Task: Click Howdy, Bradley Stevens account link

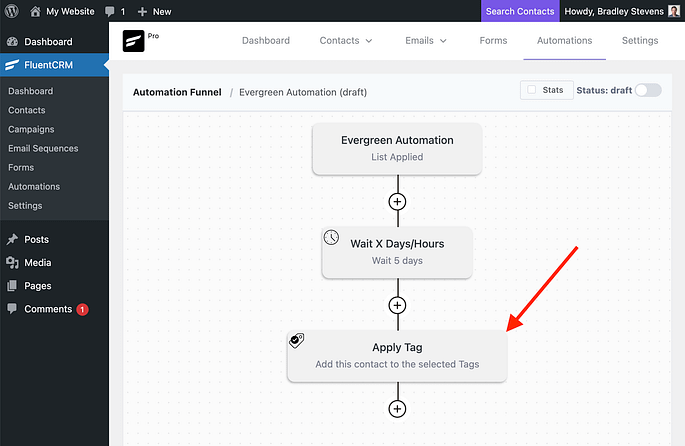Action: [x=614, y=11]
